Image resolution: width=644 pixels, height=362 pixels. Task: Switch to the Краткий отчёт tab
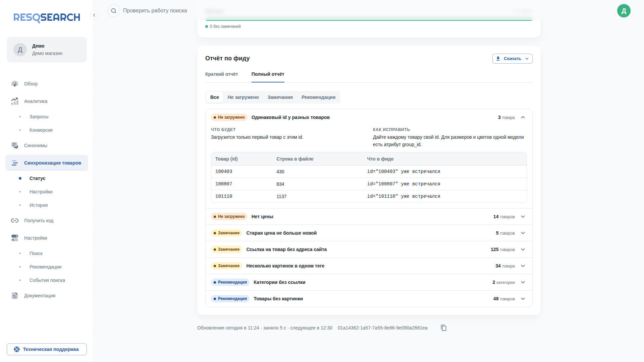pos(221,74)
